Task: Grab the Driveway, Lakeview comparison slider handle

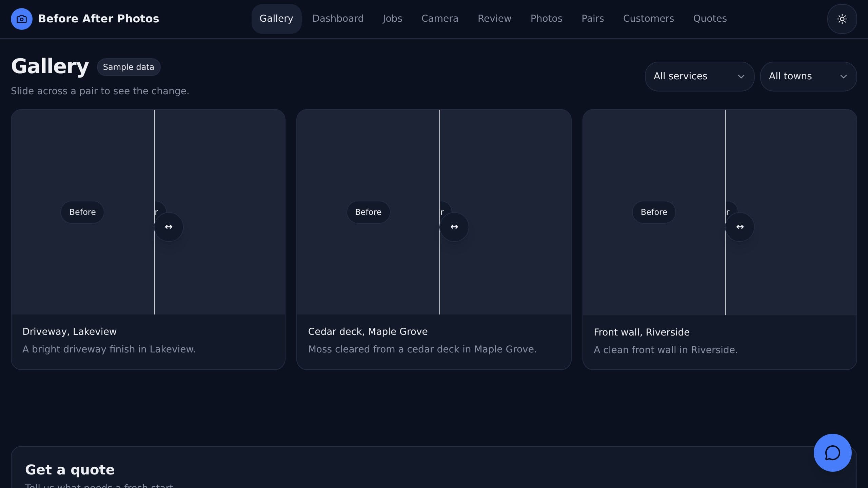Action: click(169, 227)
